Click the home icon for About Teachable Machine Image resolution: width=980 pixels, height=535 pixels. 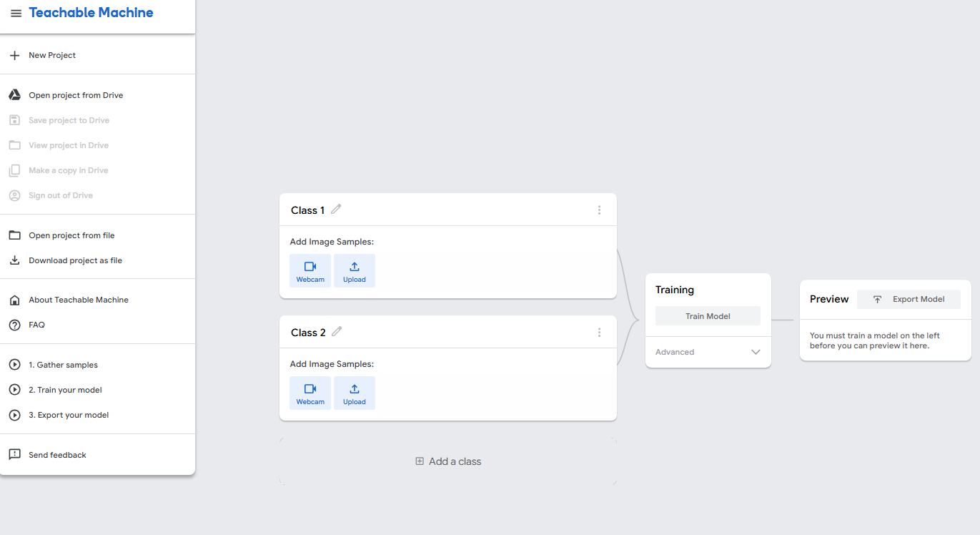coord(14,300)
